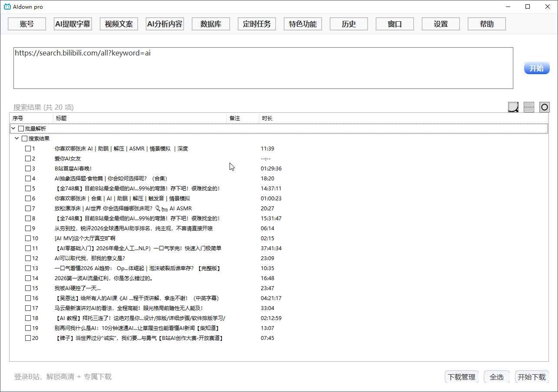This screenshot has width=558, height=392.
Task: Check the 搜索结果 group checkbox
Action: 25,138
